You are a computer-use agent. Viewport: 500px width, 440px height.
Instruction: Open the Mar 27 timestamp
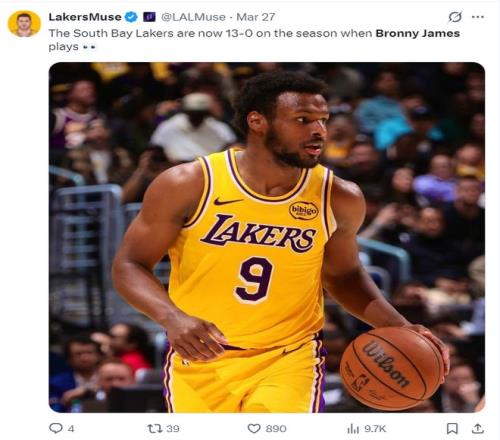(256, 17)
